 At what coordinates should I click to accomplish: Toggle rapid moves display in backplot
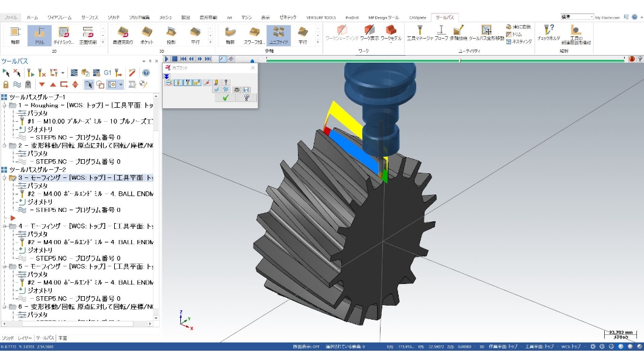(197, 83)
